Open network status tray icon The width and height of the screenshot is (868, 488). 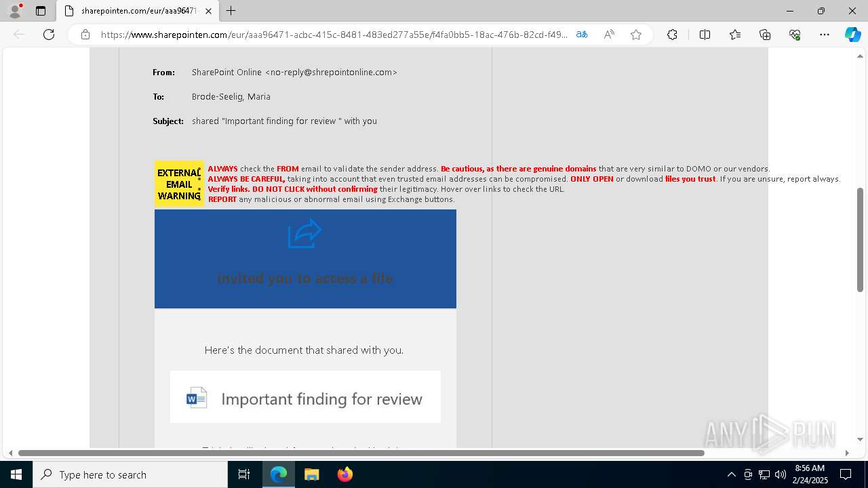coord(764,474)
